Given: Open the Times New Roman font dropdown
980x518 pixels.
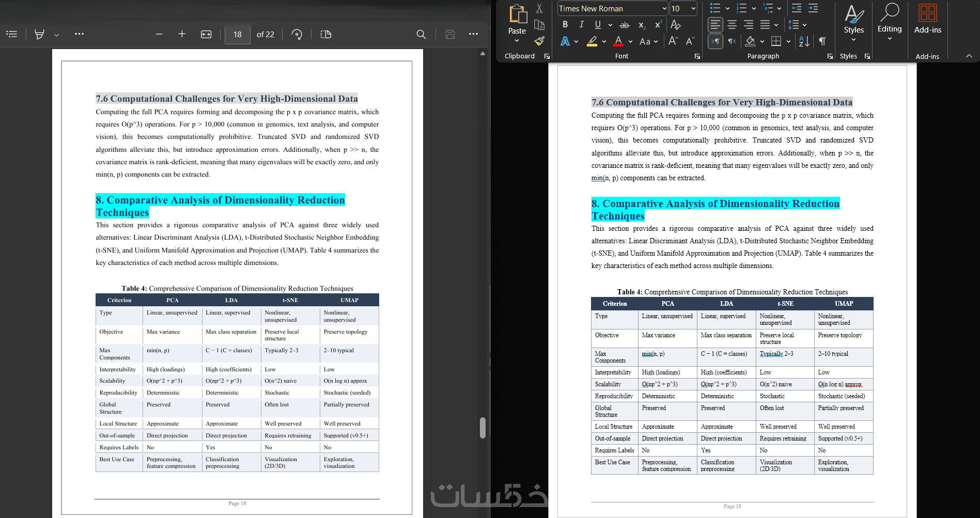Looking at the screenshot, I should (664, 9).
